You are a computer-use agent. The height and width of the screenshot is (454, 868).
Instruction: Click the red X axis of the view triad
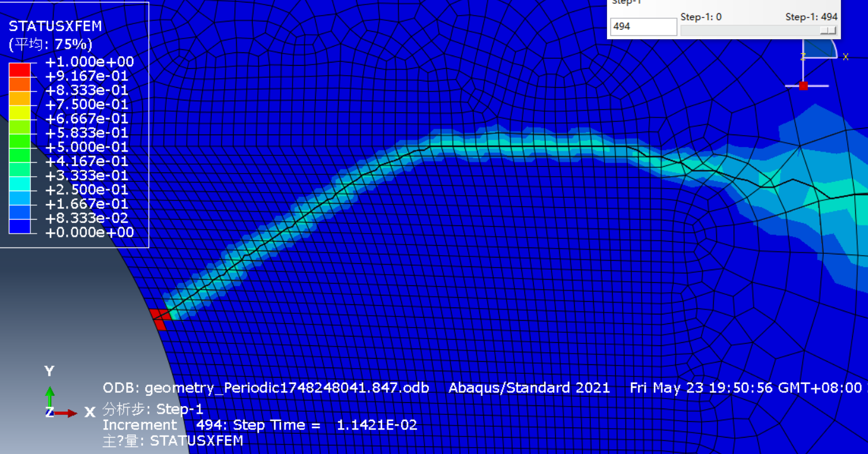click(x=65, y=413)
